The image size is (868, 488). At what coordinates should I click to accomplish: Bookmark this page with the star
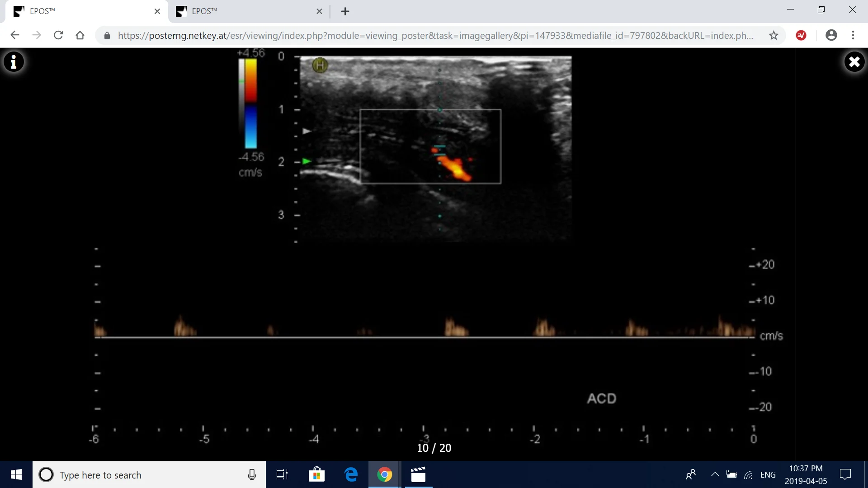(774, 36)
